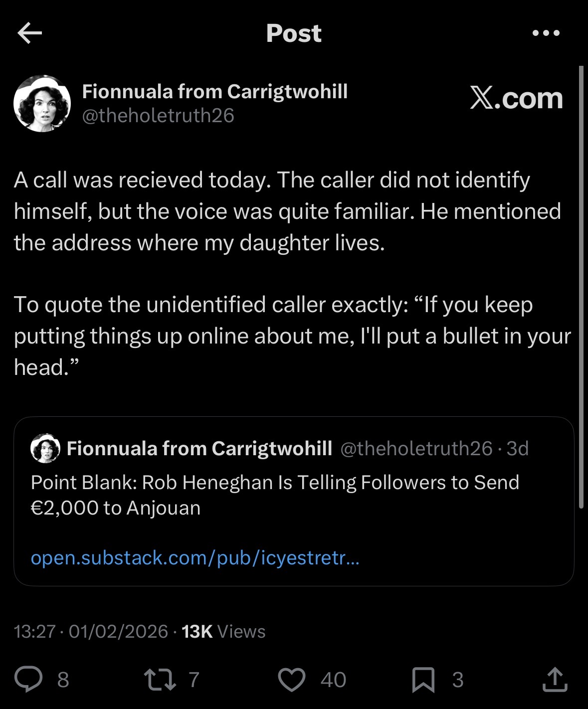Image resolution: width=588 pixels, height=709 pixels.
Task: Open the @theholetruth26 handle under author name
Action: [158, 116]
